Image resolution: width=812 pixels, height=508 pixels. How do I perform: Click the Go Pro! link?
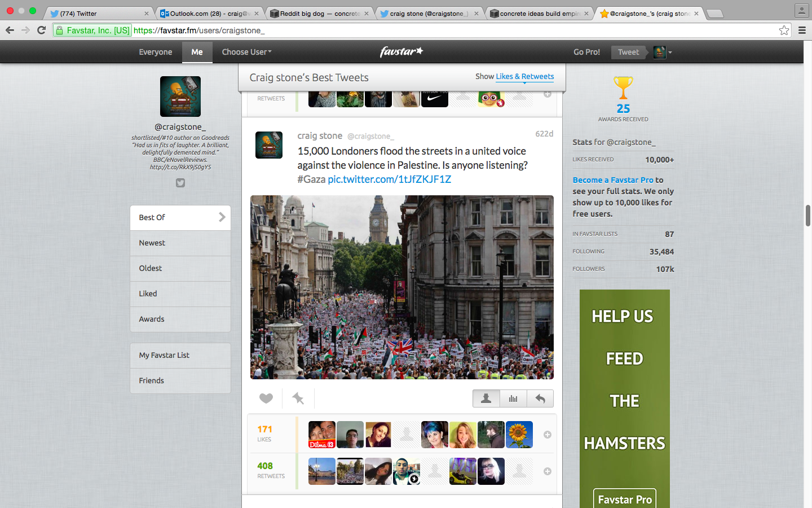pos(586,52)
